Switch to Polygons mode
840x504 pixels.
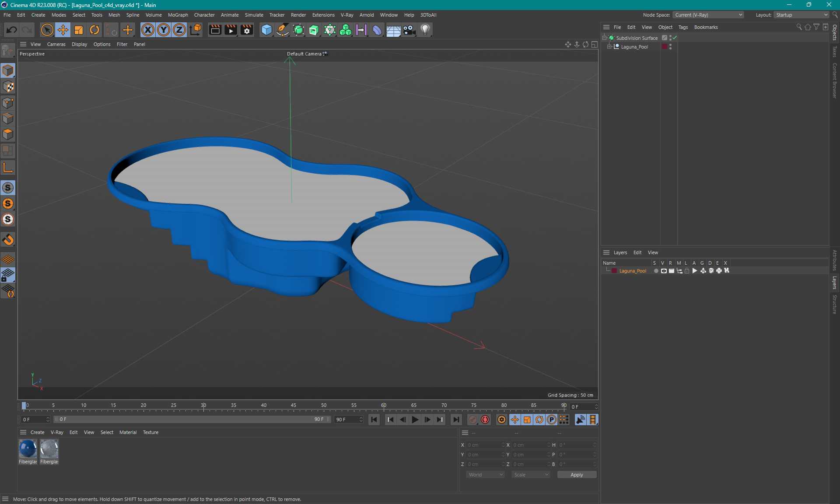click(8, 134)
